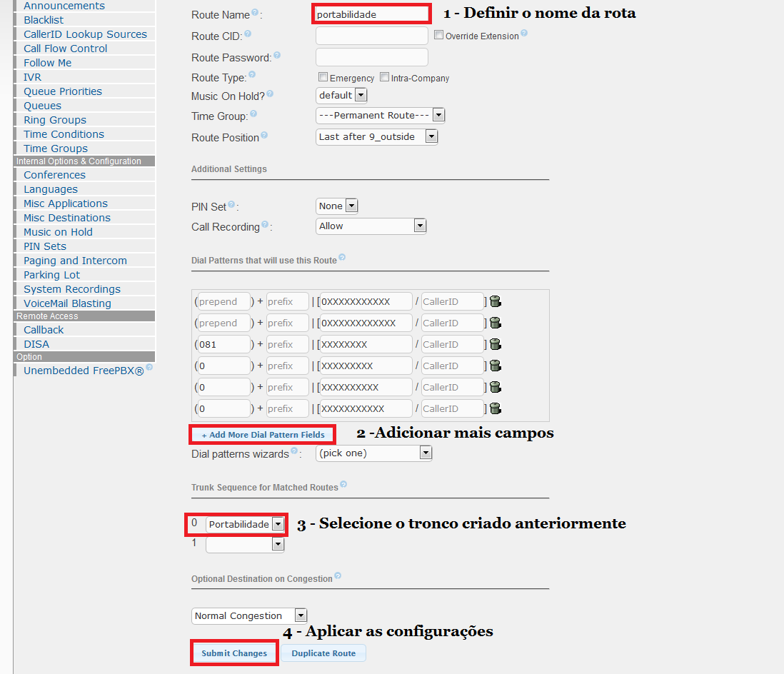Click the Route Name text field

tap(371, 14)
